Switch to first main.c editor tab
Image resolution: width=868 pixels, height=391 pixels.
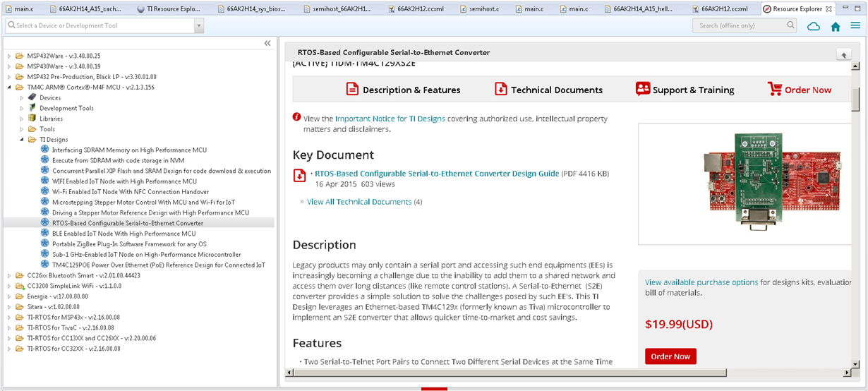(x=19, y=8)
